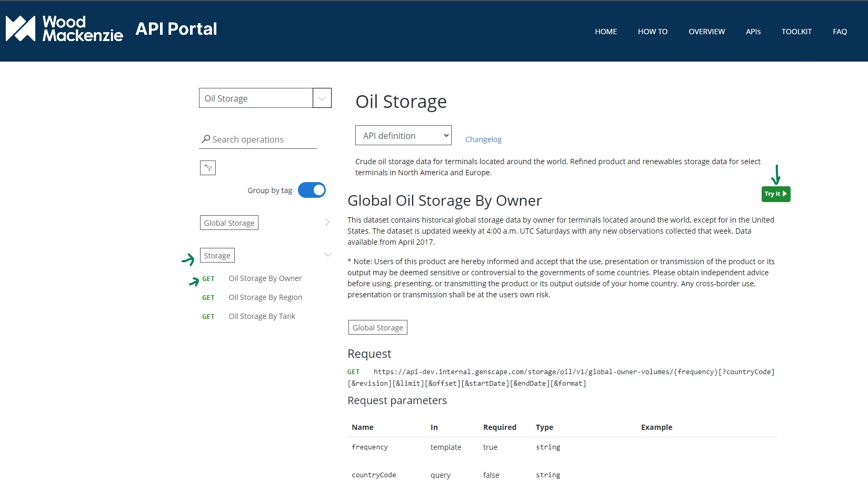Click the search magnifier icon
The width and height of the screenshot is (868, 492).
point(206,139)
